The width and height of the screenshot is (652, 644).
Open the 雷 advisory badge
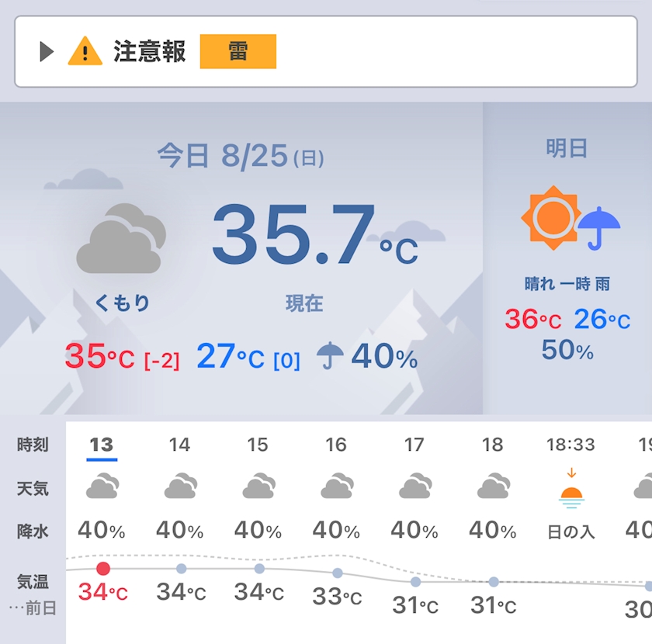click(238, 51)
